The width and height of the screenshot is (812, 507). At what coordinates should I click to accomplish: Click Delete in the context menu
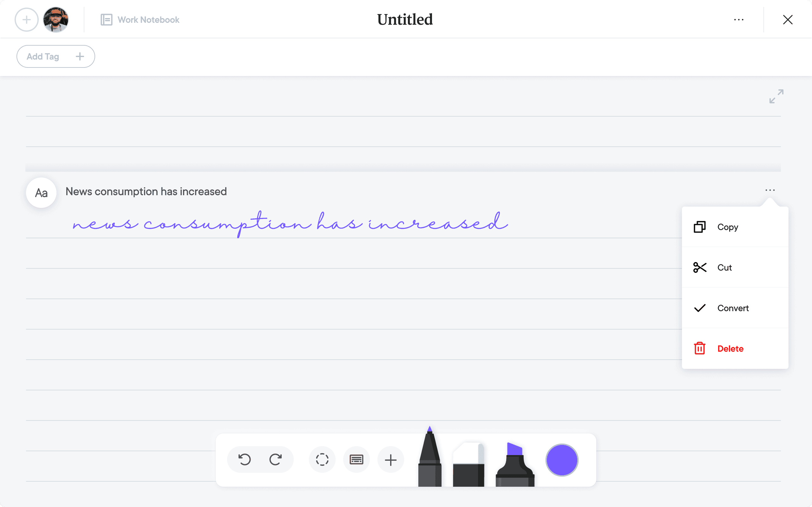[730, 349]
